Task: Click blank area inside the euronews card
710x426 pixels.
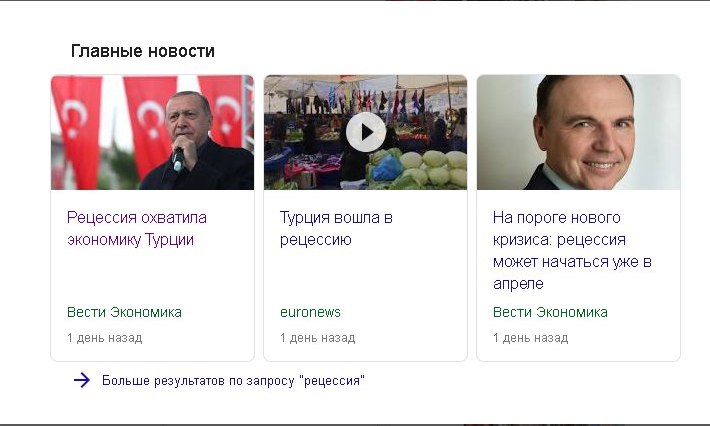Action: tap(365, 276)
